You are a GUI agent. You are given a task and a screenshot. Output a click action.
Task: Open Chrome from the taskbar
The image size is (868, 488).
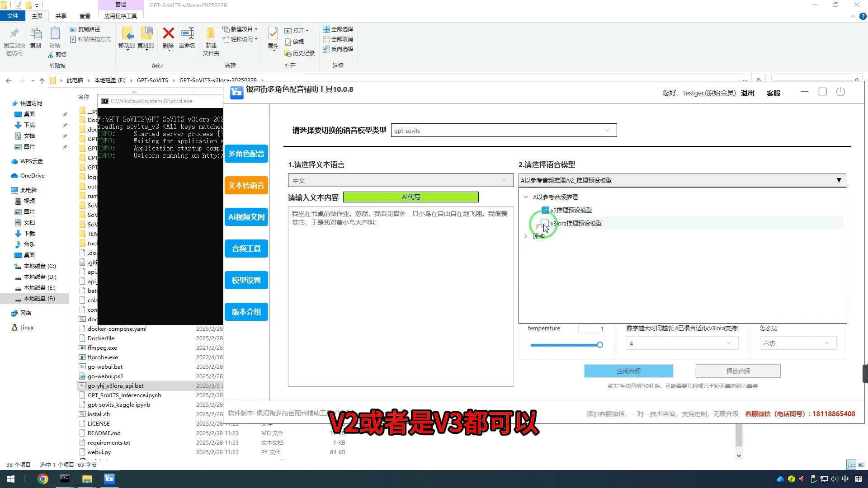pos(43,479)
